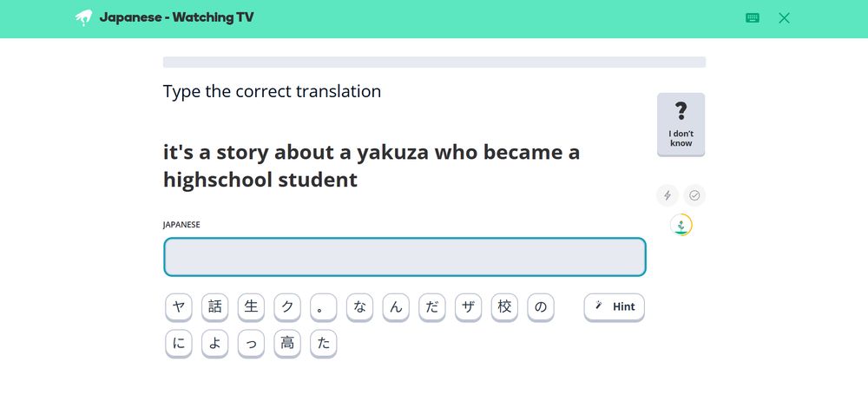This screenshot has height=408, width=868.
Task: Click the Memrise rocket logo
Action: (83, 17)
